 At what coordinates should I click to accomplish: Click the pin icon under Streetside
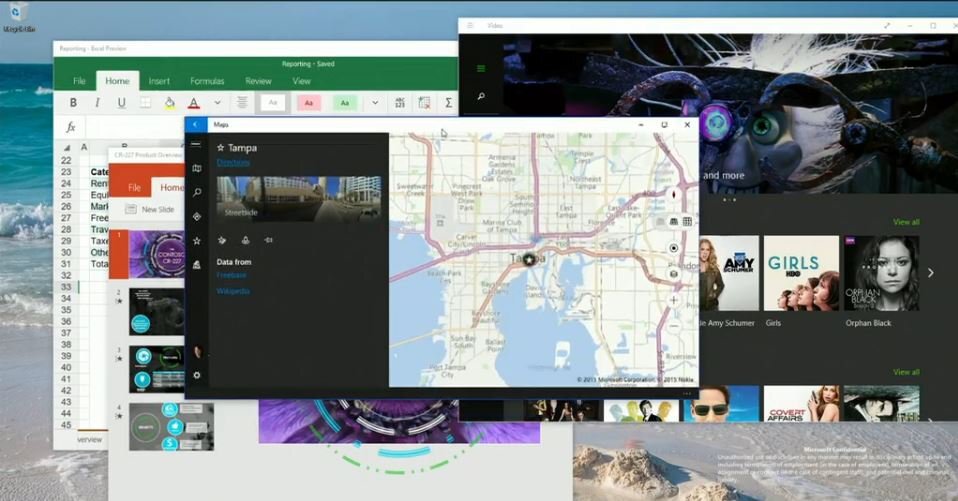point(245,240)
